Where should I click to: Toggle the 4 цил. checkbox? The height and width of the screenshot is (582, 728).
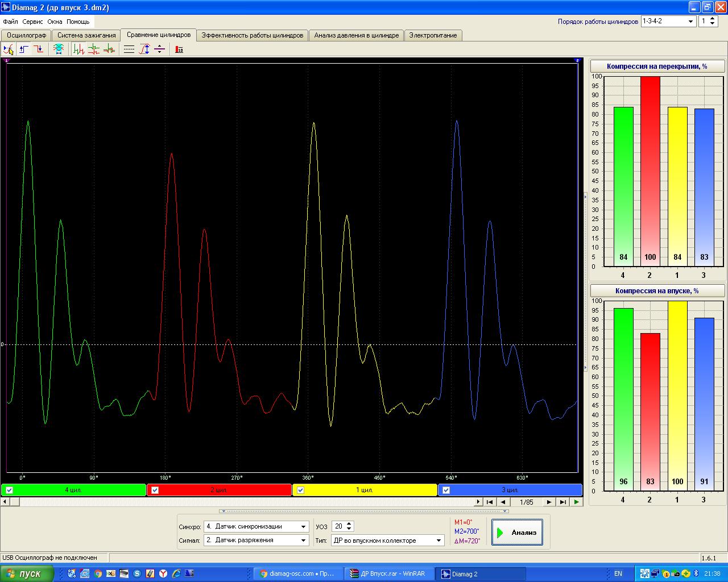coord(9,490)
